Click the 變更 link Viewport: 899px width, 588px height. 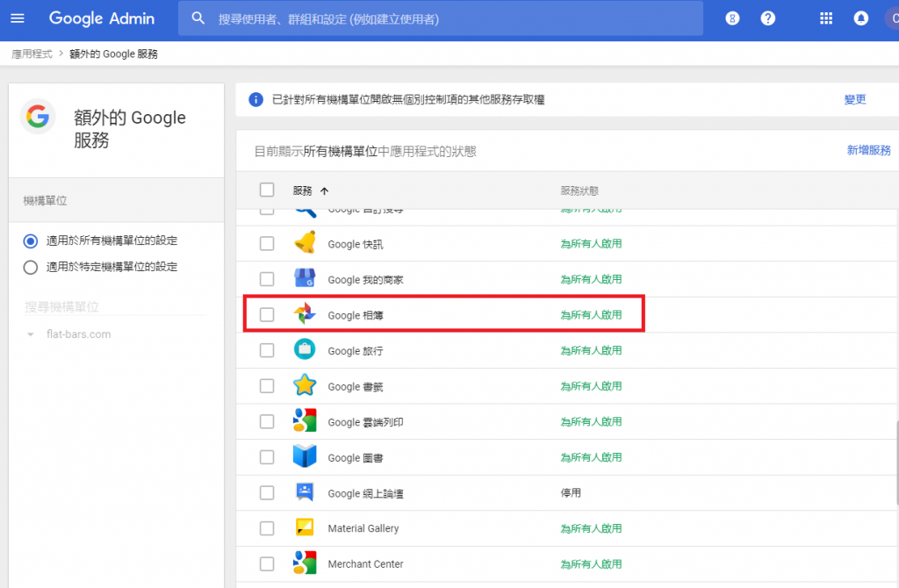(855, 100)
